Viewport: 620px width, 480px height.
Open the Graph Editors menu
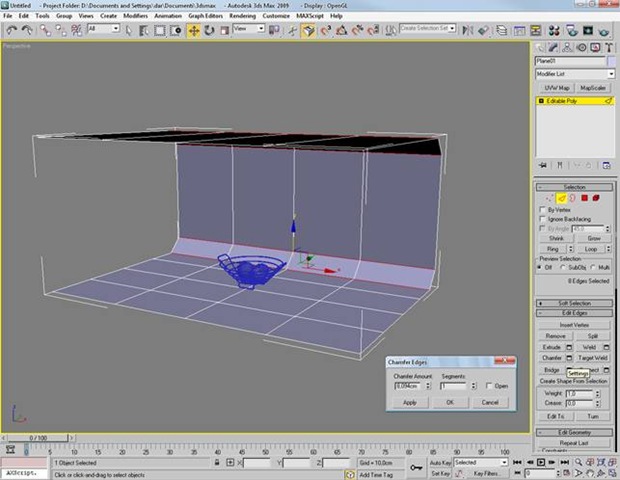[x=204, y=16]
